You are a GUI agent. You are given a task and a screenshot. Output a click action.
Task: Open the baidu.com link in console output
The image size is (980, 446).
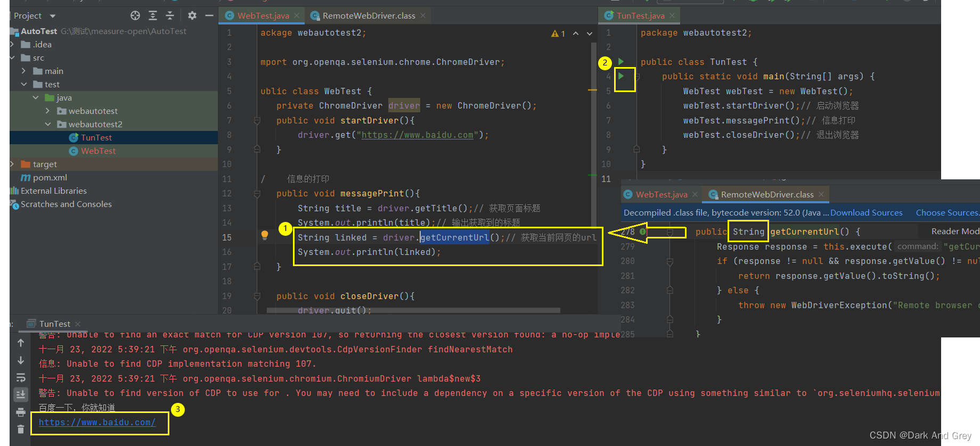[97, 423]
